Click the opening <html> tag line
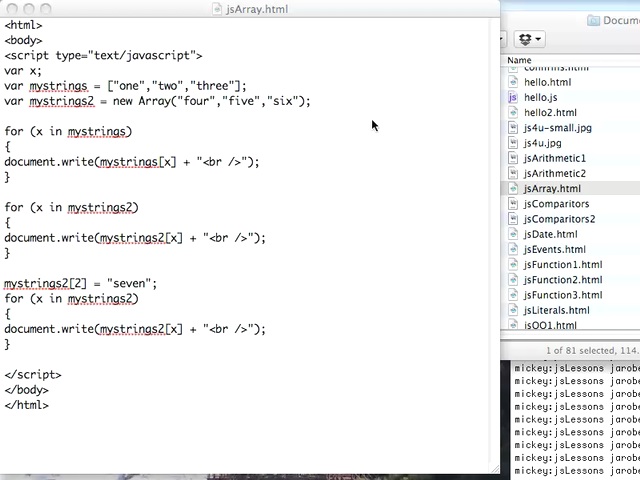640x480 pixels. click(23, 25)
